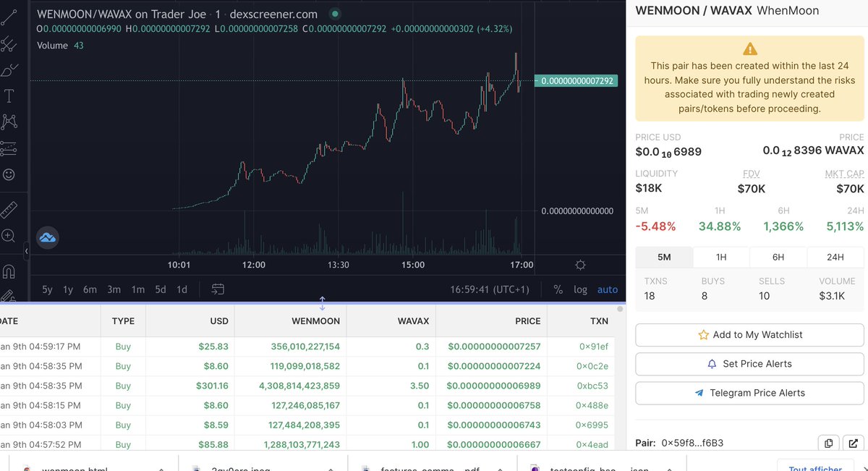This screenshot has height=471, width=868.
Task: Click green status dot next to dexscreener.com
Action: coord(334,14)
